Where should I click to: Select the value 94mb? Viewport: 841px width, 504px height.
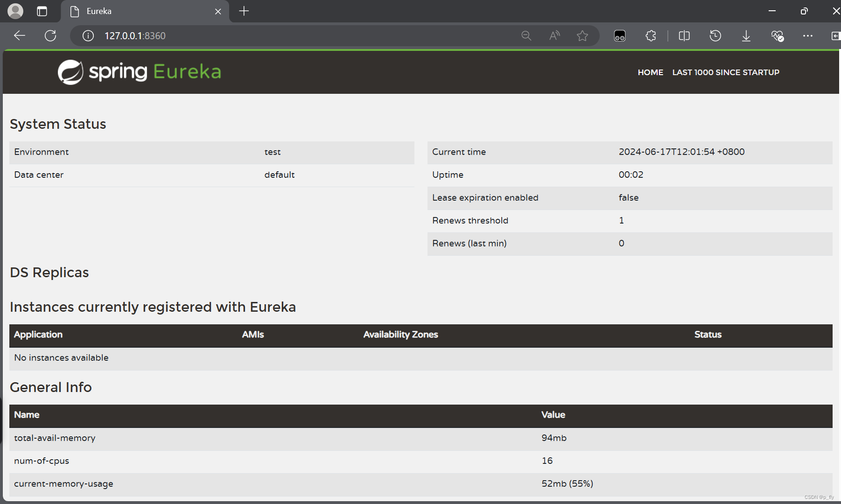coord(554,438)
